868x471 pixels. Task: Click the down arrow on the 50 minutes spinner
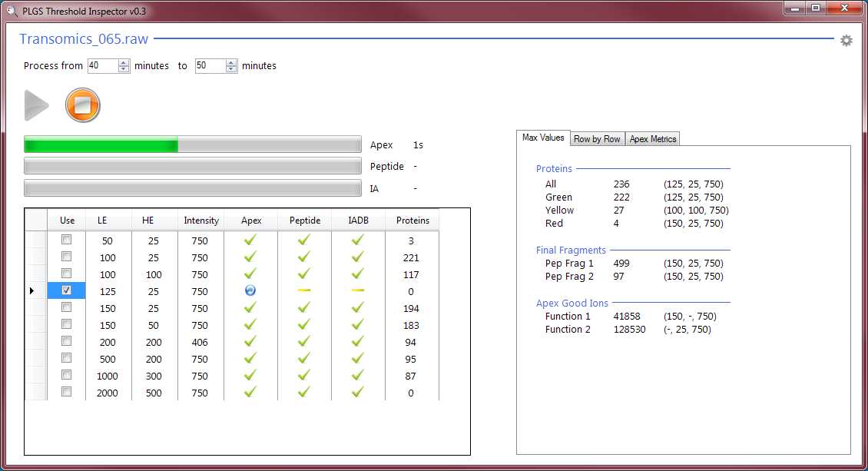(x=230, y=69)
